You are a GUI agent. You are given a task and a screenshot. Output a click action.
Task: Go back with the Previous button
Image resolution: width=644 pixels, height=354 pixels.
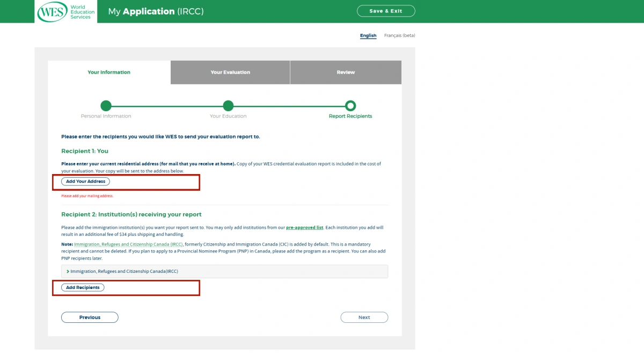click(x=90, y=317)
